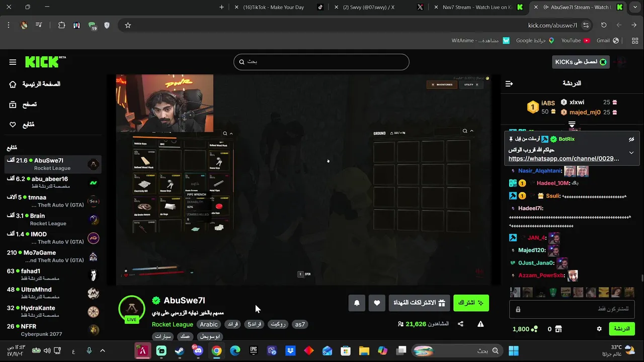This screenshot has width=644, height=362.
Task: Open the Gmail bookmark
Action: click(607, 40)
